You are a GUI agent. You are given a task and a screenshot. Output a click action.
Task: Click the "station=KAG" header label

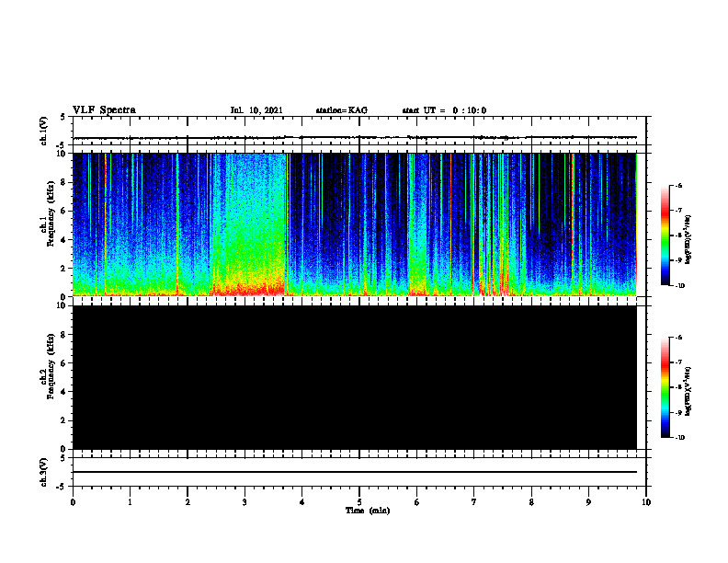[x=341, y=110]
